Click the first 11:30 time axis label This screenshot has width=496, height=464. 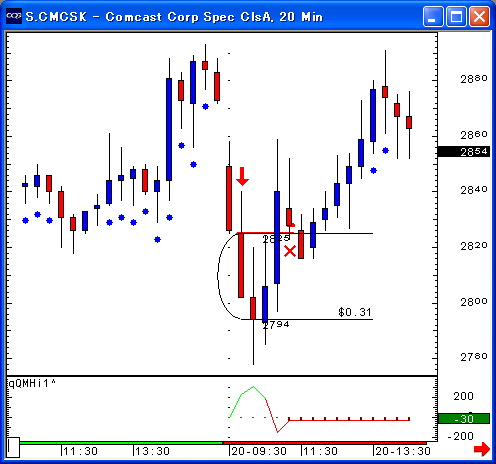pos(80,451)
